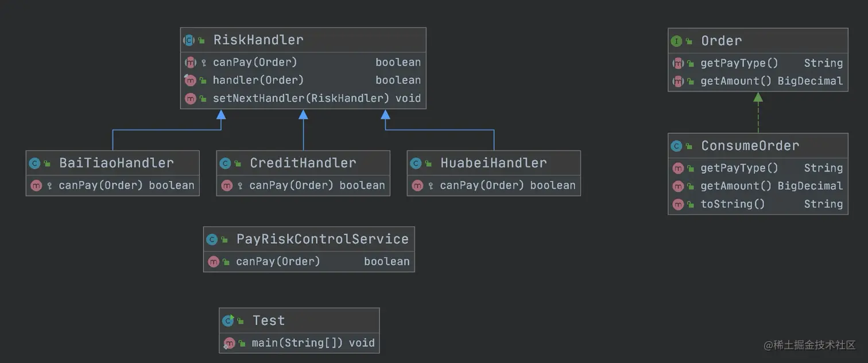Click public visibility icon next to ConsumeOrder title
This screenshot has height=363, width=868.
point(689,147)
